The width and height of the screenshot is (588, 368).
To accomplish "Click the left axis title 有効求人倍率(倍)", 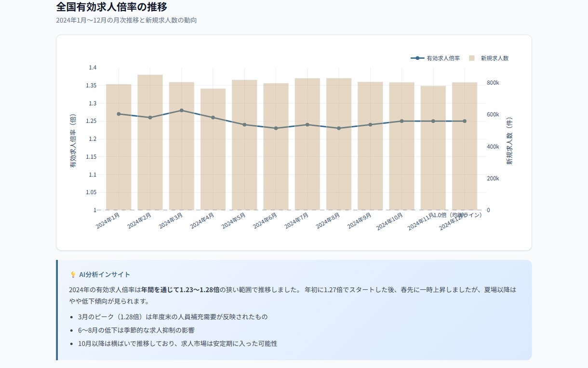I will coord(73,140).
